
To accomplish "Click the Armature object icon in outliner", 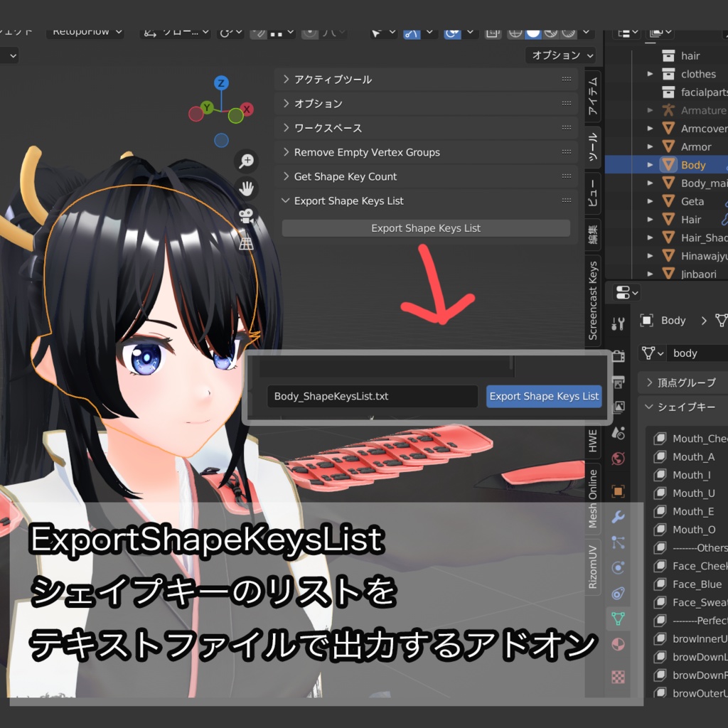I will tap(668, 110).
